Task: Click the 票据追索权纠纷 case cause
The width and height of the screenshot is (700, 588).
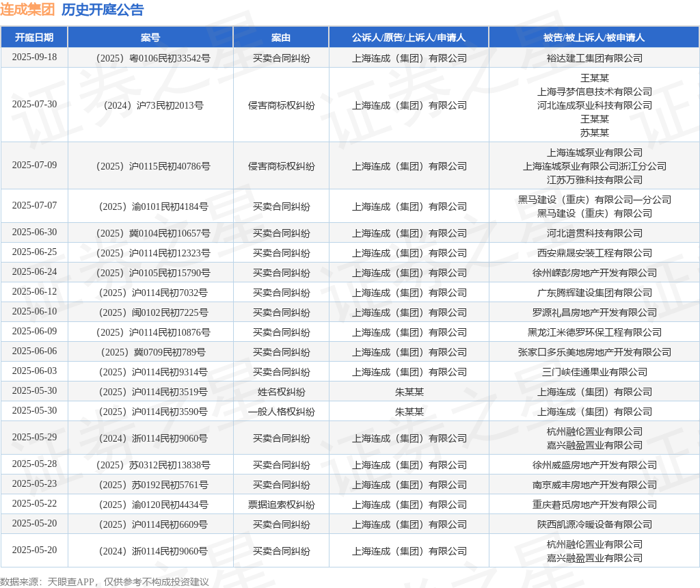Action: pyautogui.click(x=281, y=505)
